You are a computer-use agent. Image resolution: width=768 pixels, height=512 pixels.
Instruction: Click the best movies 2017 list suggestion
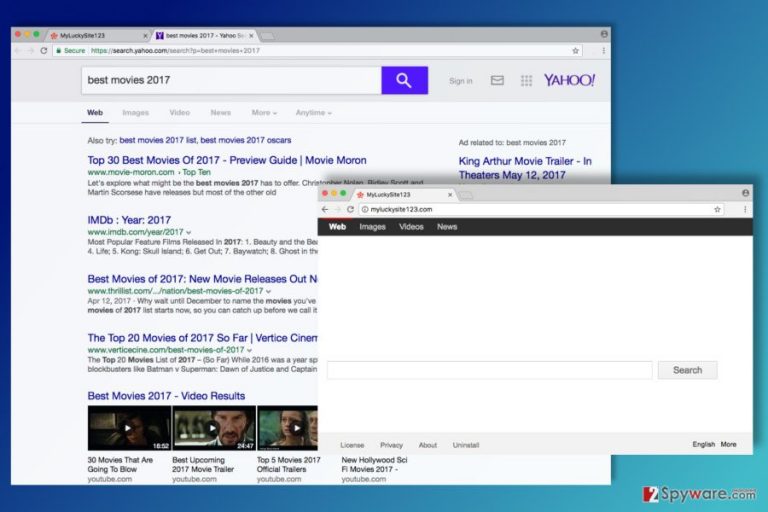[158, 140]
